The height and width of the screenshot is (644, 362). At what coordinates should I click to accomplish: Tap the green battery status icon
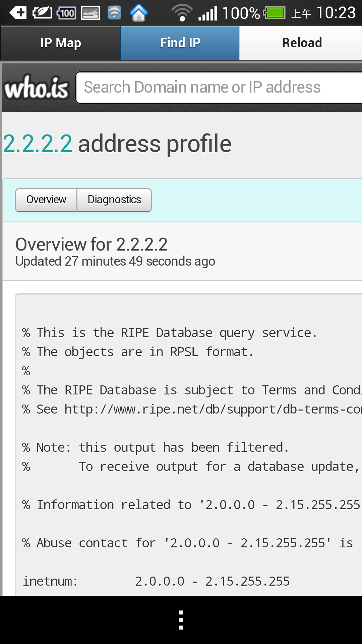point(275,13)
